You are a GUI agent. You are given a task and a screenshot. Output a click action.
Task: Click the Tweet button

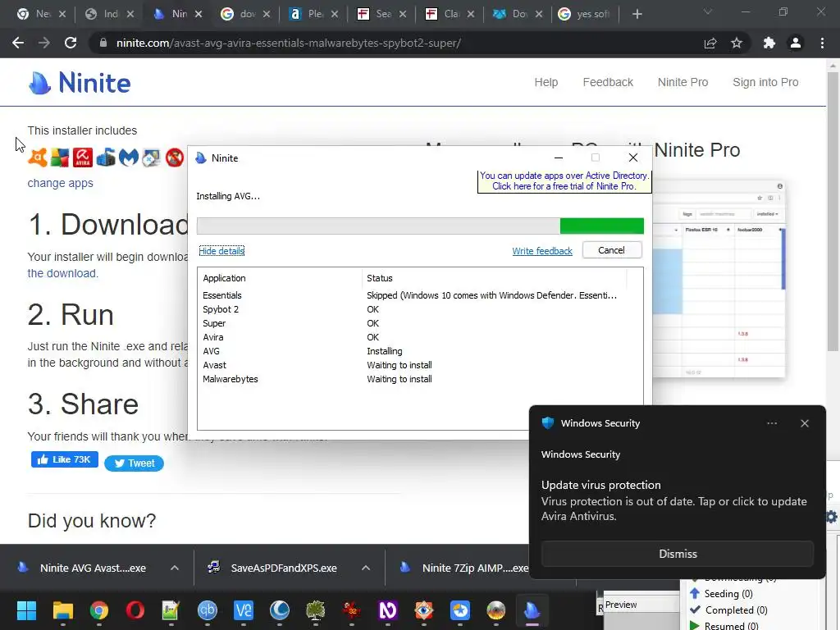point(134,463)
